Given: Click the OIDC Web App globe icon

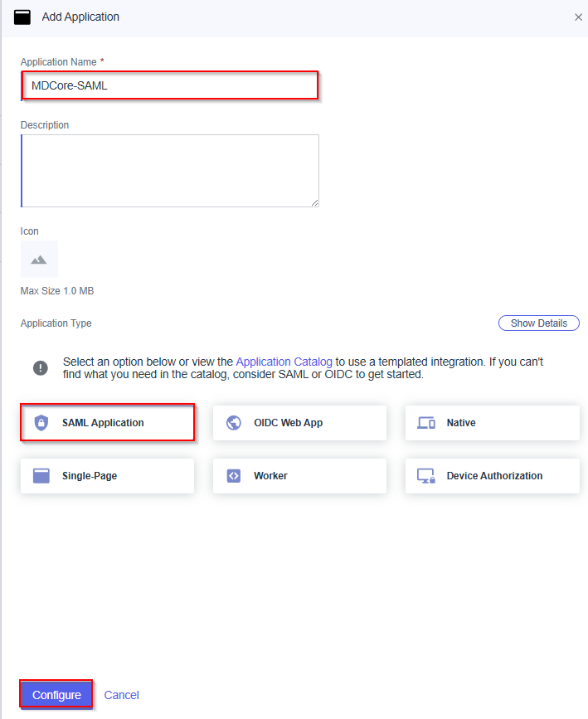Looking at the screenshot, I should tap(234, 423).
